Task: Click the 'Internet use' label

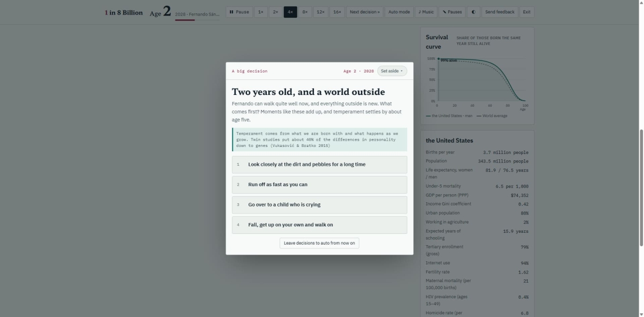Action: [x=437, y=263]
